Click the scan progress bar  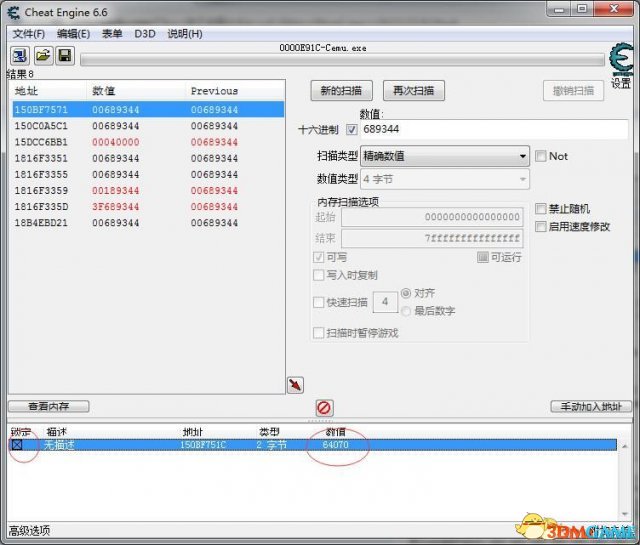(x=342, y=60)
